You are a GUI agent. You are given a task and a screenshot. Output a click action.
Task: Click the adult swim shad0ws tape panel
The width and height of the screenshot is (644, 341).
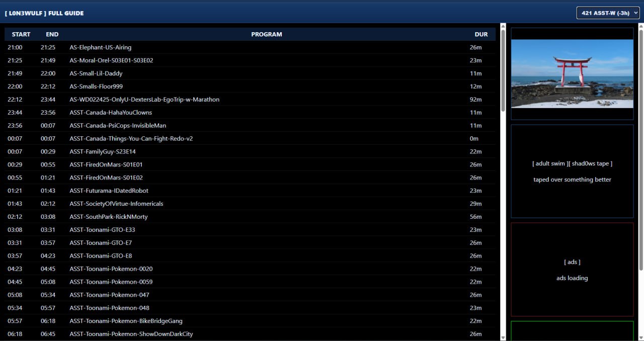(x=572, y=171)
